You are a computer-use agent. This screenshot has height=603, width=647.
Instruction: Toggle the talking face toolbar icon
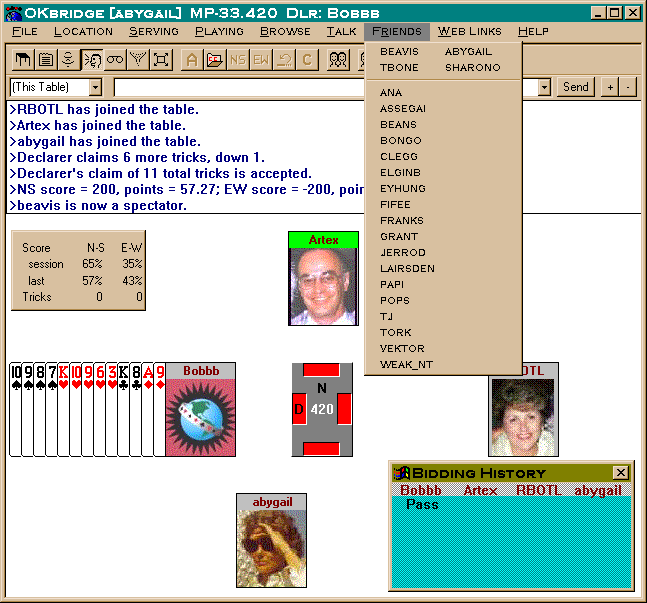92,60
